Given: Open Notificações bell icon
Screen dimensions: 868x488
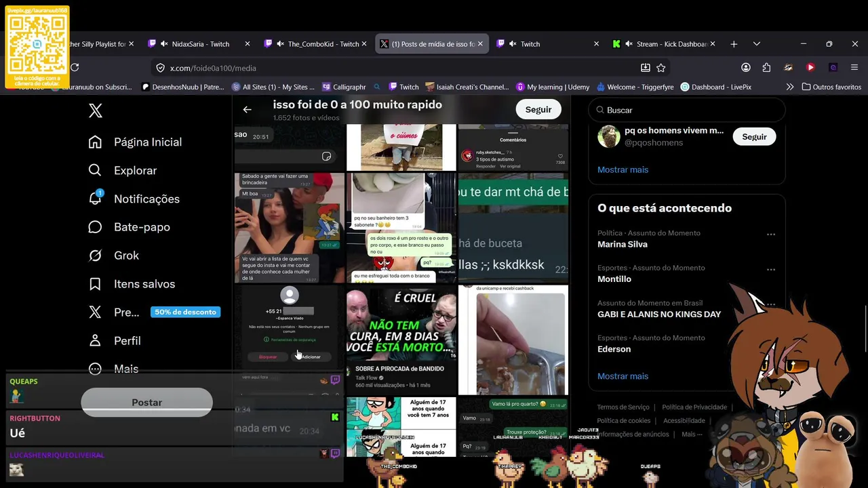Looking at the screenshot, I should click(95, 198).
